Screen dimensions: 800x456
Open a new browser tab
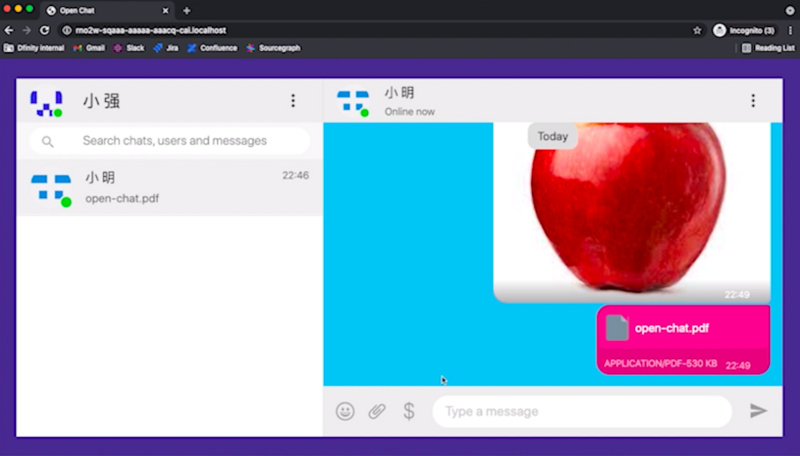pos(187,10)
